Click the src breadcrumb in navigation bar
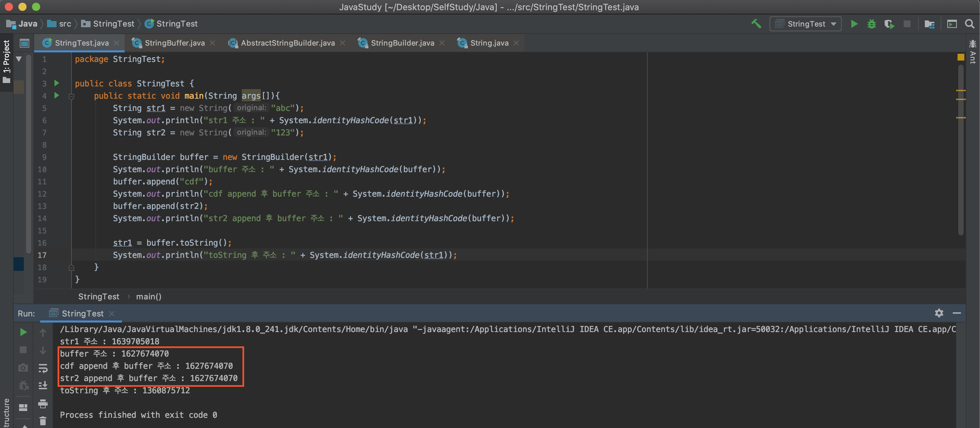This screenshot has width=980, height=428. tap(65, 24)
